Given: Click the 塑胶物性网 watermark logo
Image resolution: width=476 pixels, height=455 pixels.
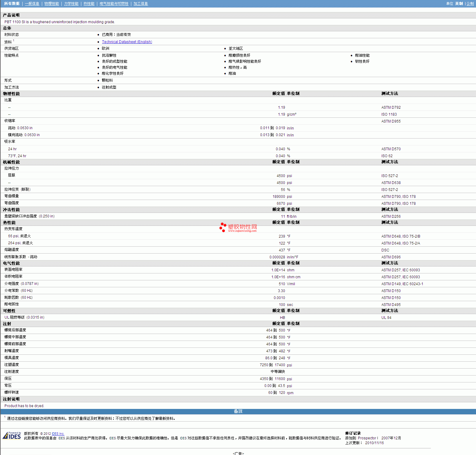Looking at the screenshot, I should [x=238, y=228].
